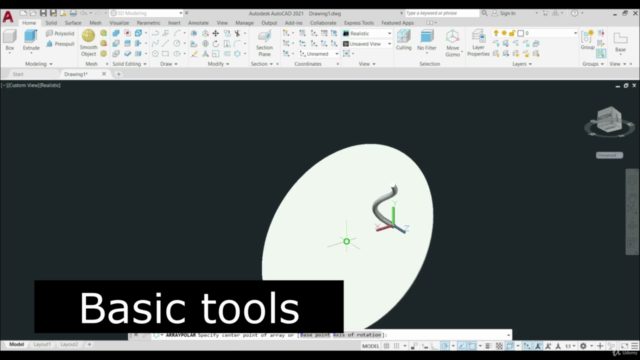Open the AutoCAD application menu logo

(x=8, y=17)
